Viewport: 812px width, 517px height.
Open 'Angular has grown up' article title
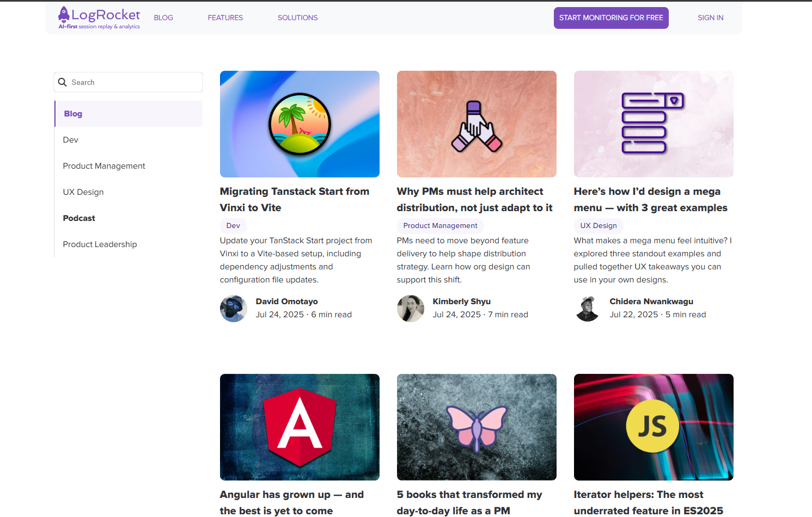point(292,503)
